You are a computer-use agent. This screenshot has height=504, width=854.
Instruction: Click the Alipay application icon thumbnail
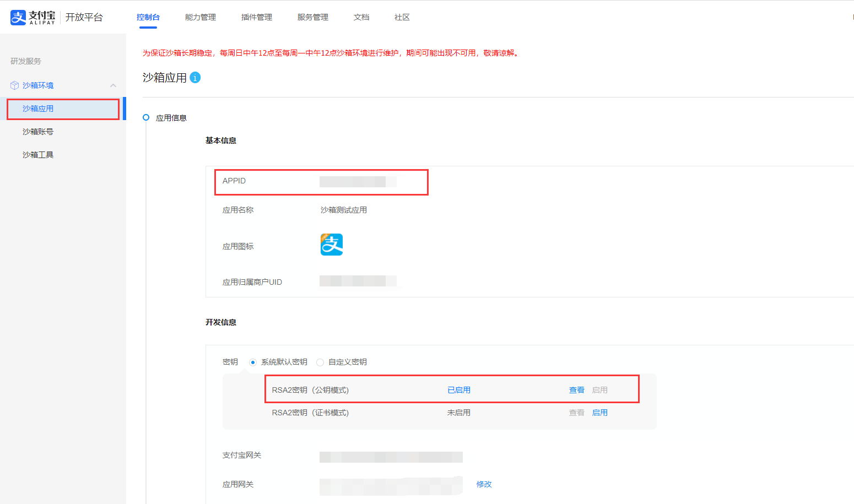coord(331,244)
